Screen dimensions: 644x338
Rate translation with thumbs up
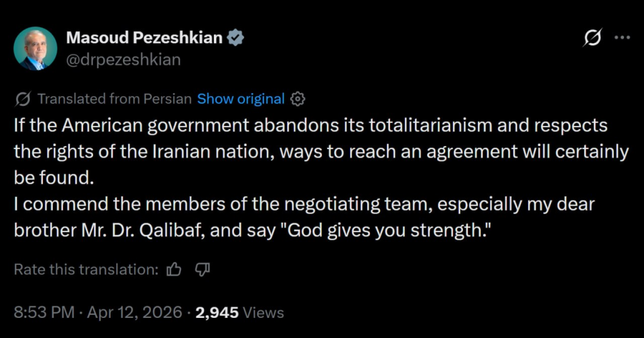174,269
